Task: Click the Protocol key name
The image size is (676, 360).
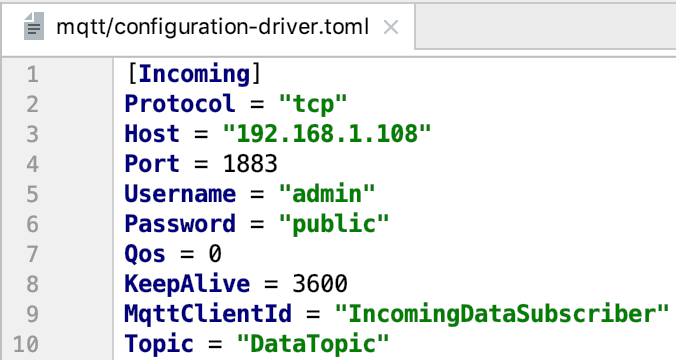Action: [x=180, y=104]
